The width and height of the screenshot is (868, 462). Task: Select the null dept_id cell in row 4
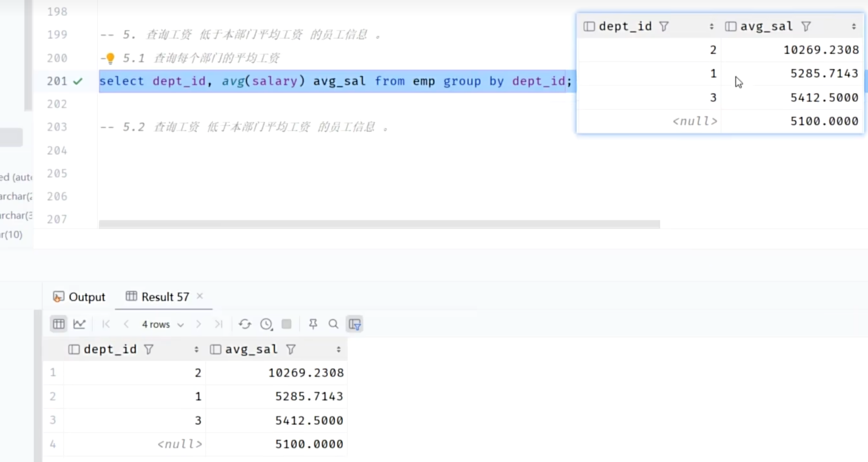pyautogui.click(x=180, y=444)
